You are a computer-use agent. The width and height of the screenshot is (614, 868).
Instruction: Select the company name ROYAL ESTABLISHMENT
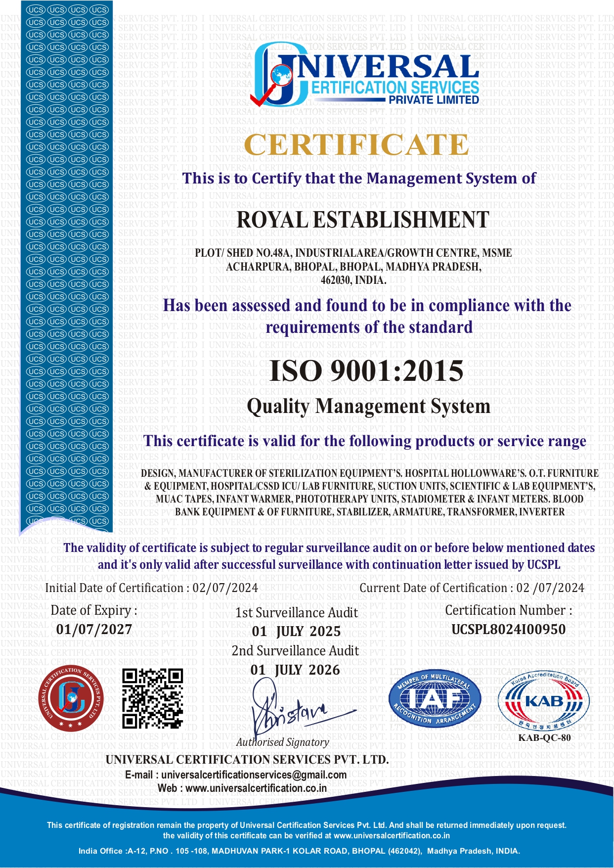click(x=363, y=220)
